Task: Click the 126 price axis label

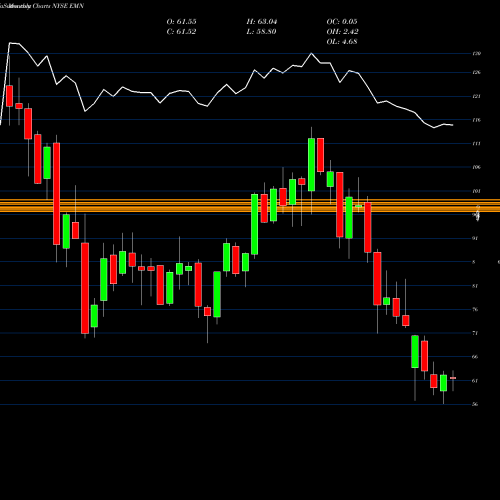Action: click(477, 72)
